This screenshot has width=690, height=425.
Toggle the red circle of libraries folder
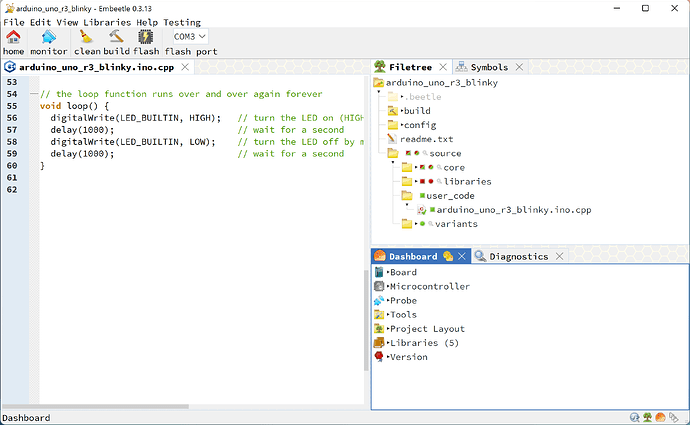pos(431,181)
